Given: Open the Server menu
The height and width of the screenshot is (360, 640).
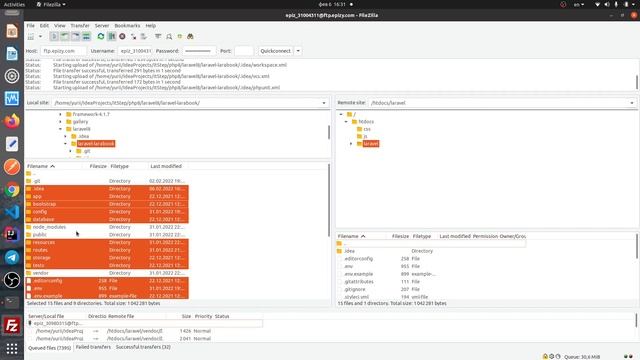Looking at the screenshot, I should click(x=102, y=26).
